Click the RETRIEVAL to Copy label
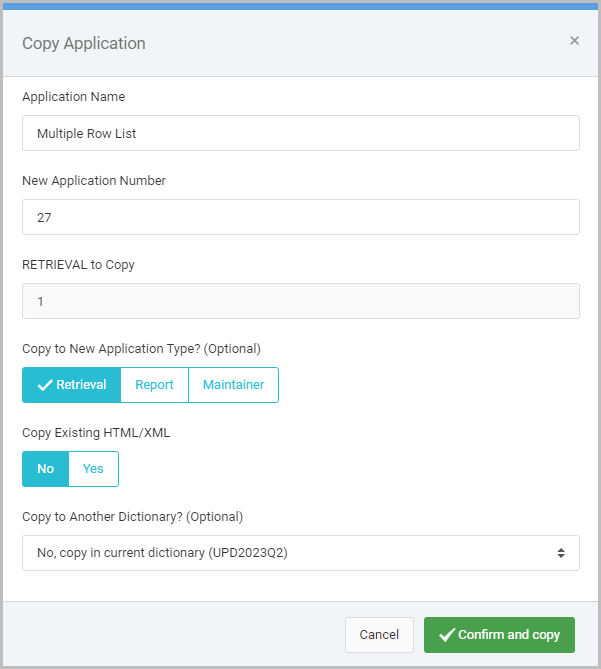601x669 pixels. point(78,265)
